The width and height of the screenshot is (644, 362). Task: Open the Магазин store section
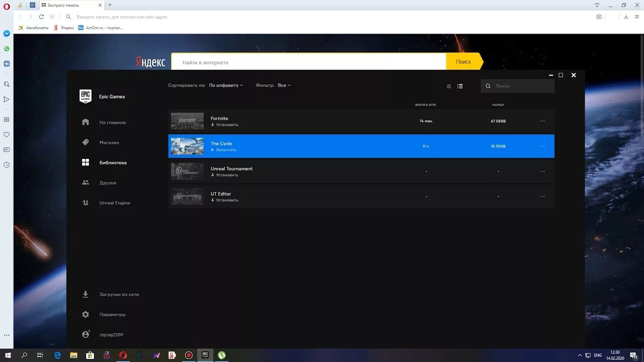click(101, 142)
